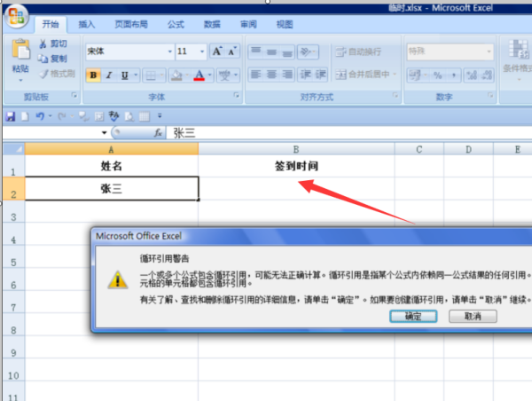Open print preview from quick toolbar

click(129, 116)
